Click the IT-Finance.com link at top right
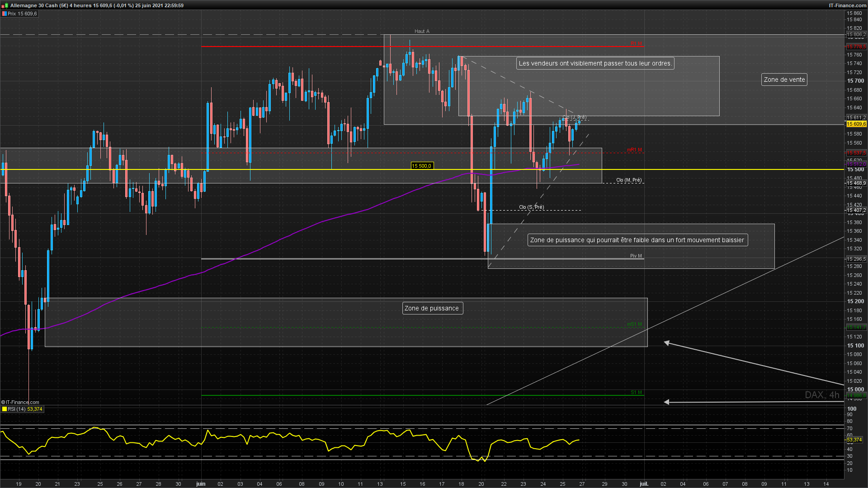The height and width of the screenshot is (488, 868). (847, 5)
